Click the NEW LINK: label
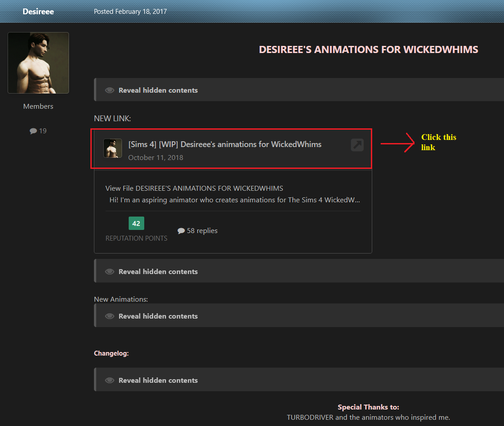Image resolution: width=504 pixels, height=426 pixels. click(112, 119)
